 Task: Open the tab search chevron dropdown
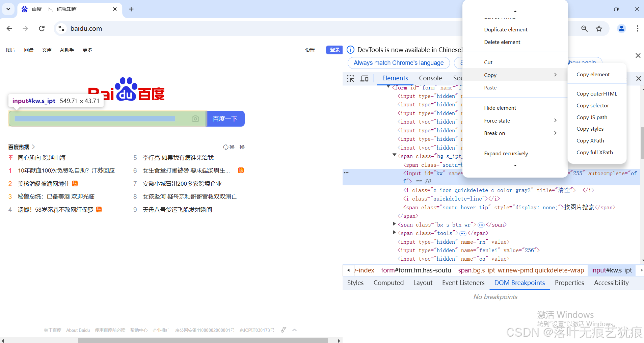click(x=8, y=9)
